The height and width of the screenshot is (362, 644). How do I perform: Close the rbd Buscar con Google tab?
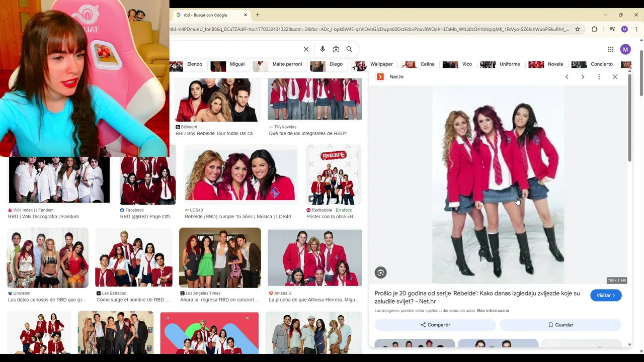pyautogui.click(x=246, y=15)
